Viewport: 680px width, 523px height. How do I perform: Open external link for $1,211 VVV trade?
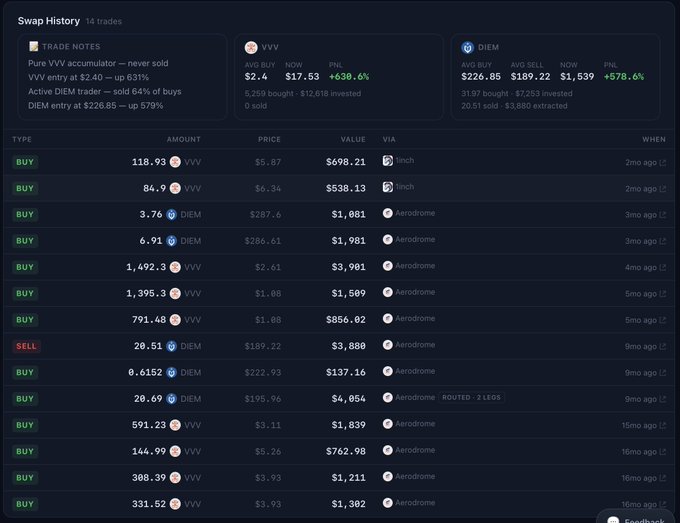point(663,478)
